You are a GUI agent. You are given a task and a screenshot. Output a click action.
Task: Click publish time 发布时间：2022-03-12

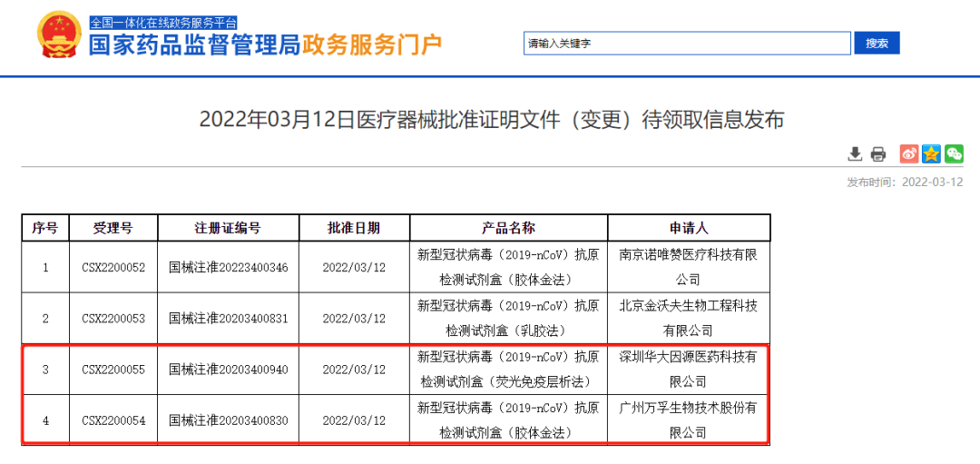pyautogui.click(x=905, y=182)
